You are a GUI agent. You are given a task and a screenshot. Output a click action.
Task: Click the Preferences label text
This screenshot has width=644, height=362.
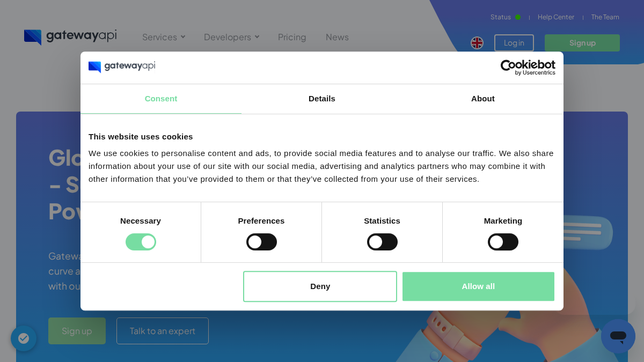[x=261, y=221]
